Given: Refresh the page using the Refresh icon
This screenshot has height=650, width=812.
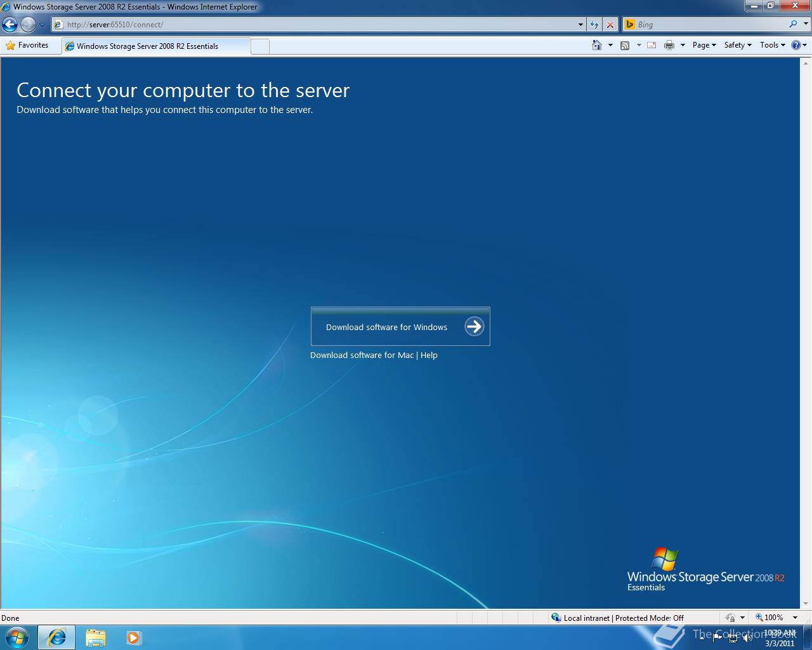Looking at the screenshot, I should click(x=594, y=25).
